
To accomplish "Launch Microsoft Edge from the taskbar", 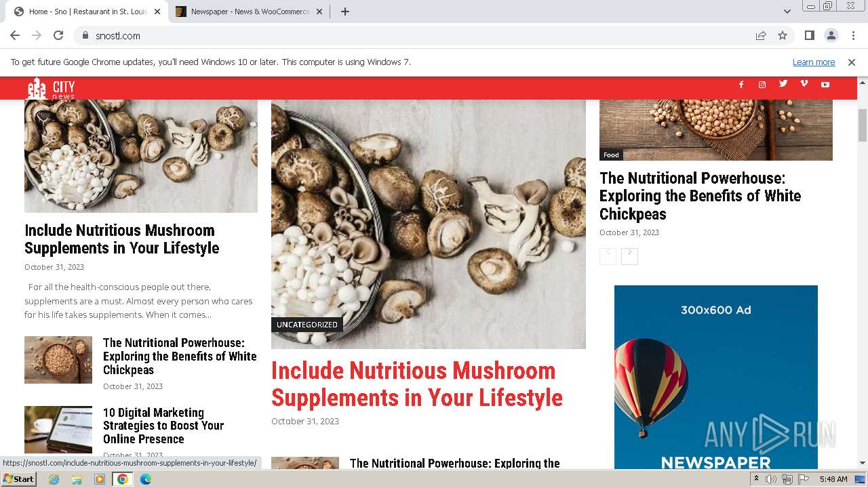I will 145,479.
